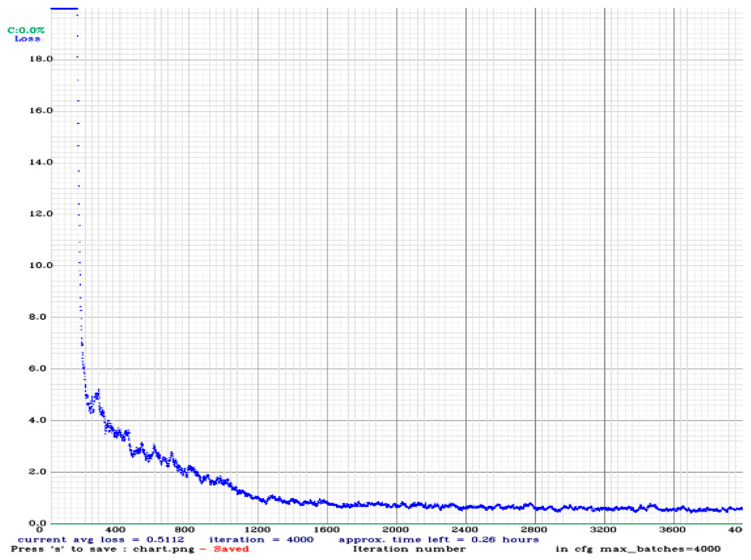Click the 400 x-axis tick label
The image size is (751, 560).
click(115, 530)
